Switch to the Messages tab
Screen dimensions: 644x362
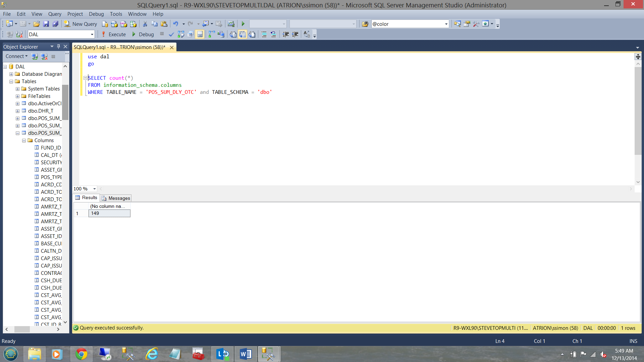pos(116,198)
